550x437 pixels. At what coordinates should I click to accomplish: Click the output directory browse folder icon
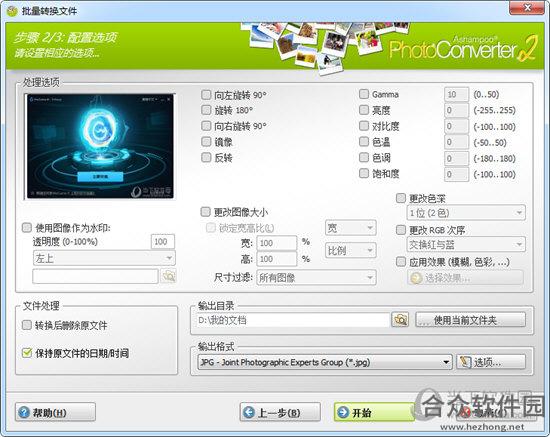[x=400, y=320]
